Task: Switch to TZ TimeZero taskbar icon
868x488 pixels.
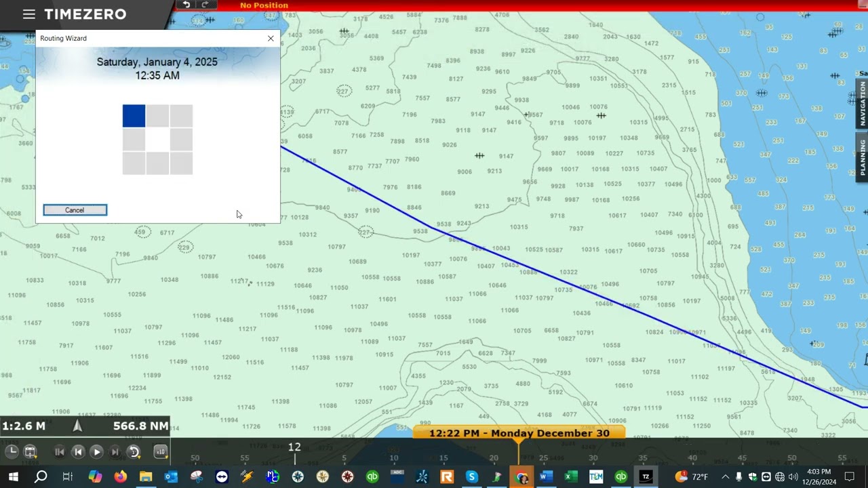Action: pos(646,477)
